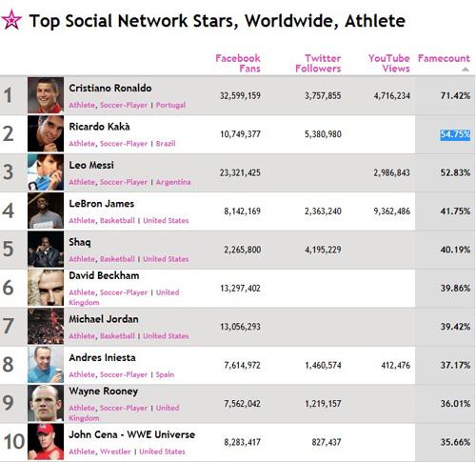
Task: Open the LeBron James name link
Action: coord(102,204)
